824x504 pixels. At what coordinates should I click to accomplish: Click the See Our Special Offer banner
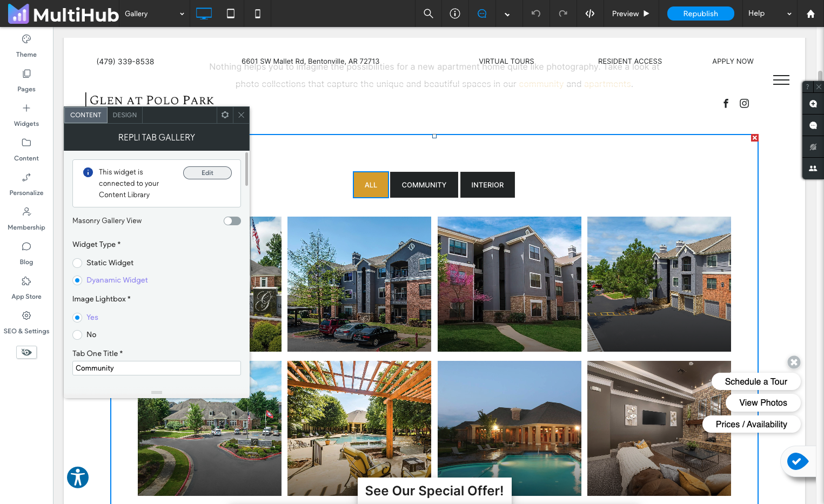(x=434, y=490)
